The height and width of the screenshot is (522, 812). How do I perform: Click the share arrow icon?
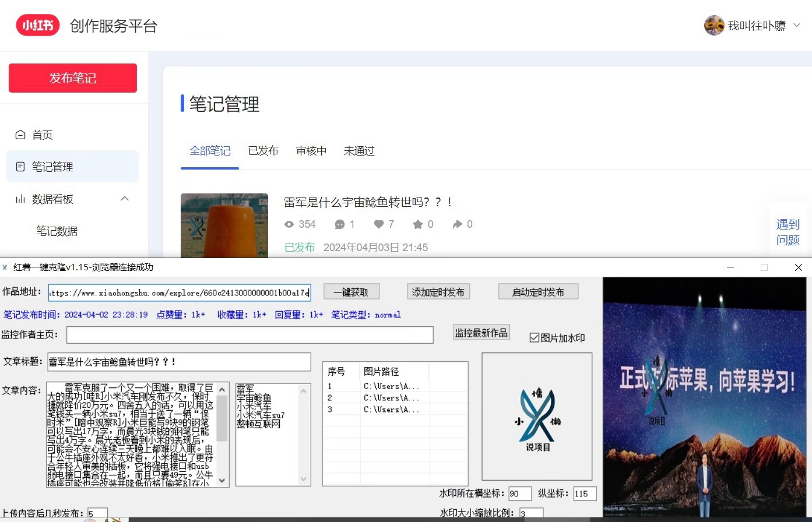(x=458, y=224)
